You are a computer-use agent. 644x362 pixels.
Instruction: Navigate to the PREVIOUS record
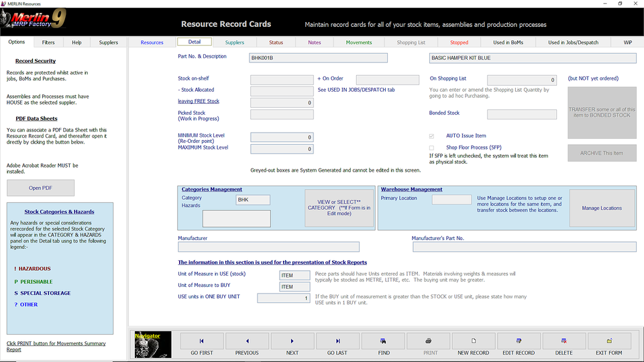[247, 341]
